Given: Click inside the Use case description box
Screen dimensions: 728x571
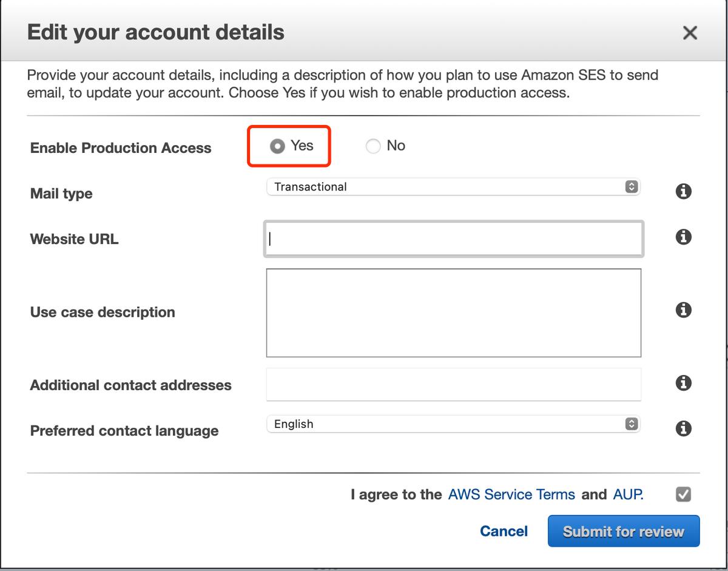Looking at the screenshot, I should 453,313.
